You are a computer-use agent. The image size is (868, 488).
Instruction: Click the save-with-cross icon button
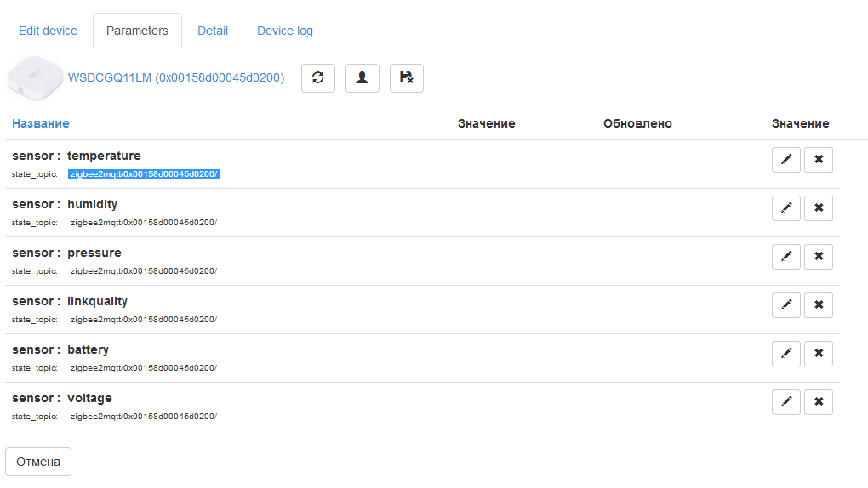(406, 78)
